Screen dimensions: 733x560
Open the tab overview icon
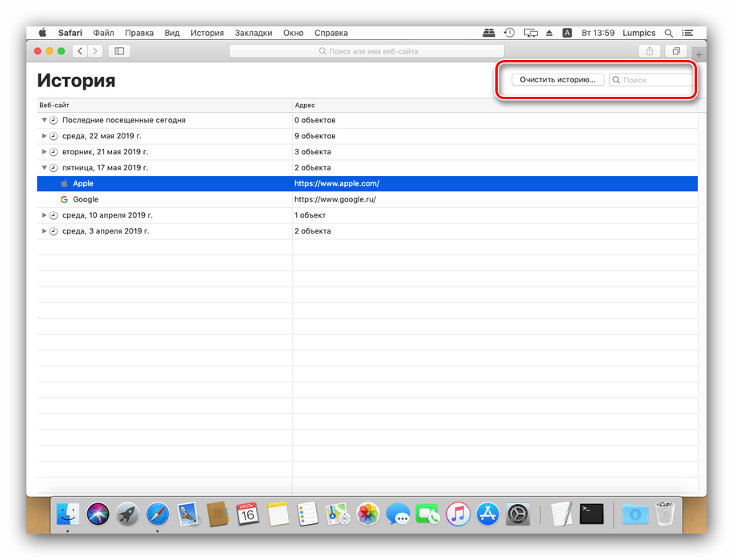pyautogui.click(x=676, y=51)
